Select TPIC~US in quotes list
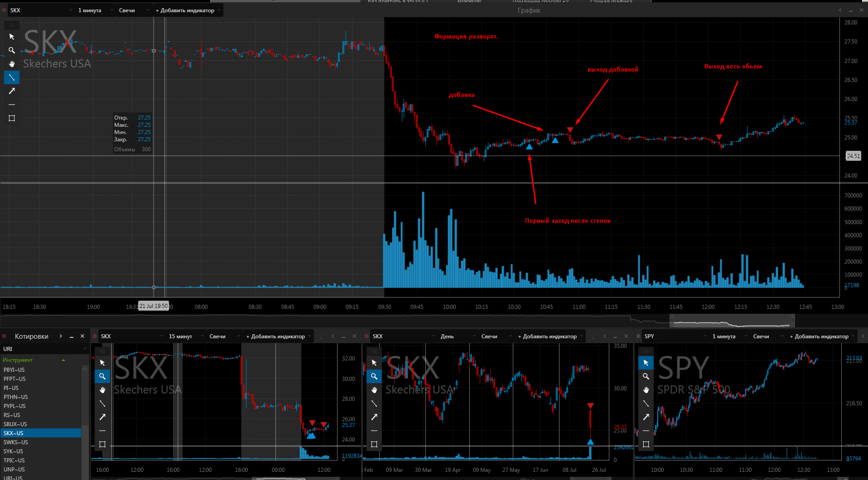The image size is (868, 480). tap(41, 460)
